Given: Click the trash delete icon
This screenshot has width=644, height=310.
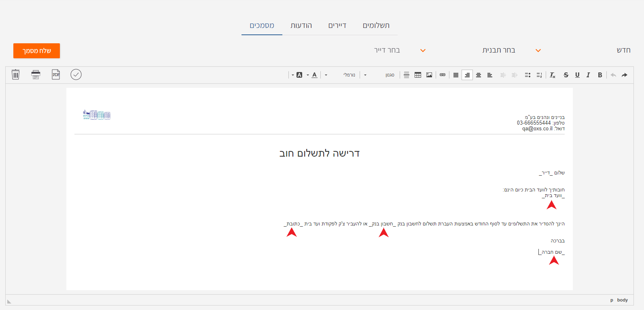Looking at the screenshot, I should pos(15,74).
